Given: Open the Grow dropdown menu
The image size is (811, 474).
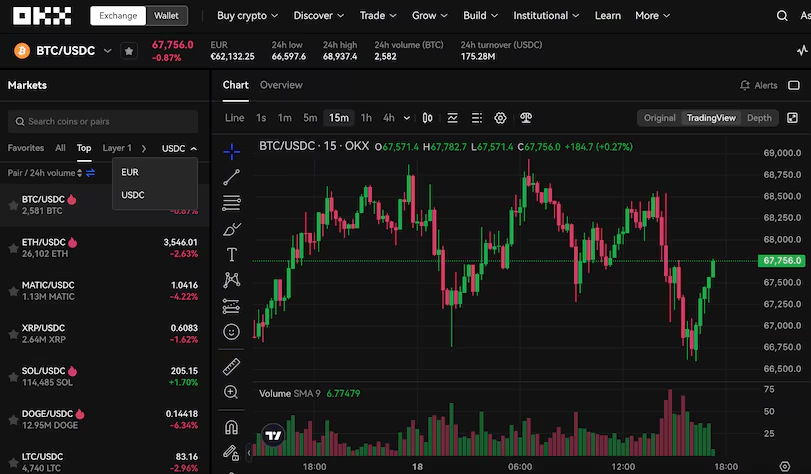Looking at the screenshot, I should pyautogui.click(x=430, y=16).
